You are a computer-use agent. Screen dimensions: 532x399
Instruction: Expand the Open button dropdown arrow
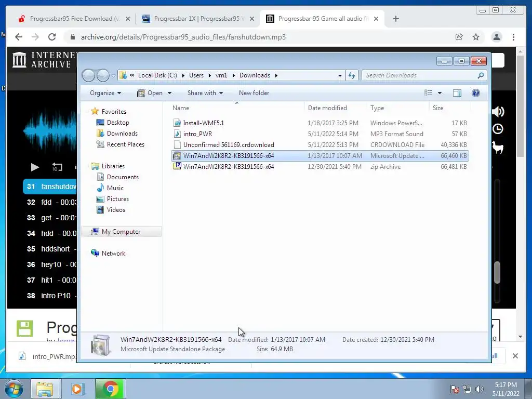(x=170, y=93)
